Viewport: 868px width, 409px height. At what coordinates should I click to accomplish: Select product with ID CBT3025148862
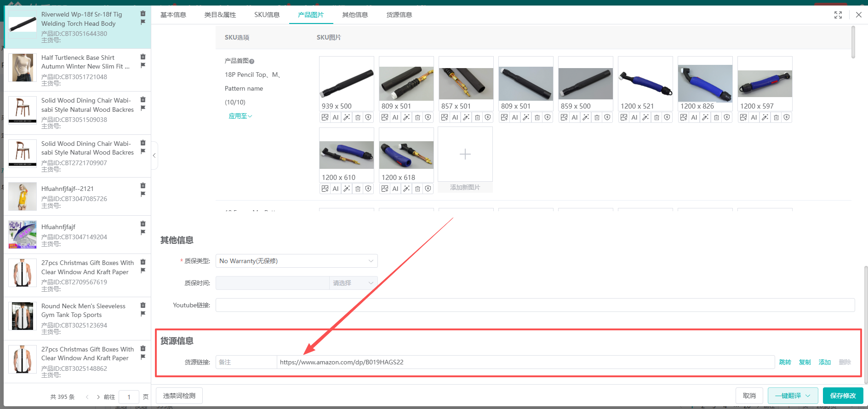click(x=77, y=362)
